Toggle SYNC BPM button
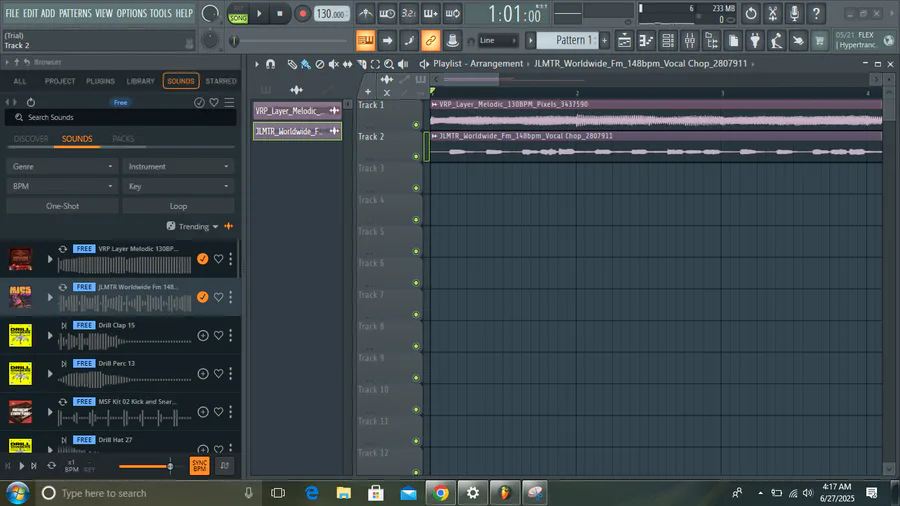Screen dimensions: 900x506 [x=199, y=466]
